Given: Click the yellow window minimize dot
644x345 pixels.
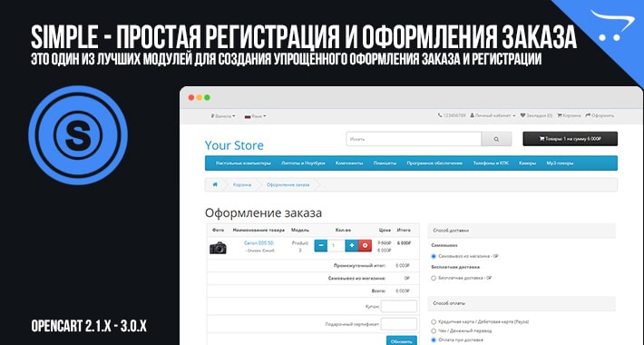Looking at the screenshot, I should click(200, 97).
